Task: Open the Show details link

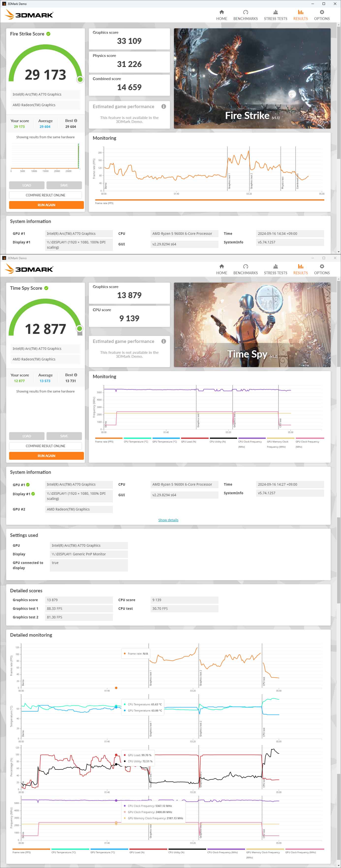Action: [x=168, y=520]
